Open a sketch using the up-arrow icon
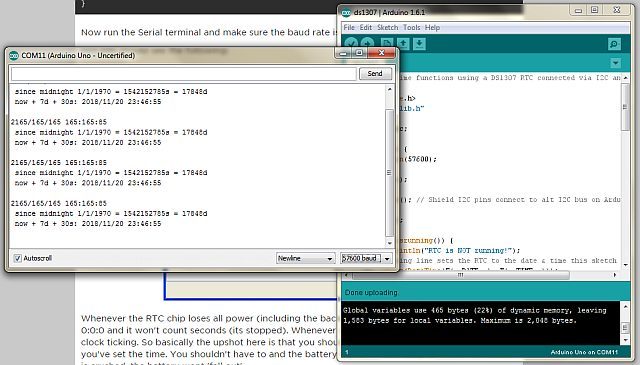 tap(403, 44)
